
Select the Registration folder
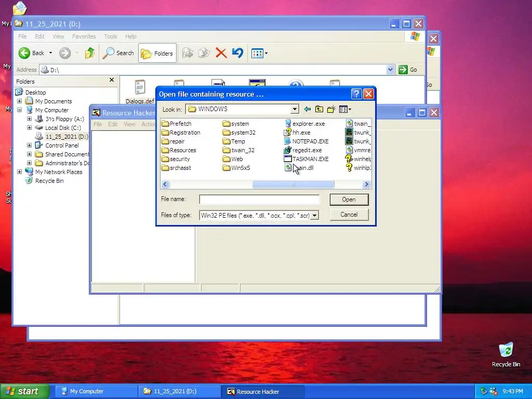(181, 132)
